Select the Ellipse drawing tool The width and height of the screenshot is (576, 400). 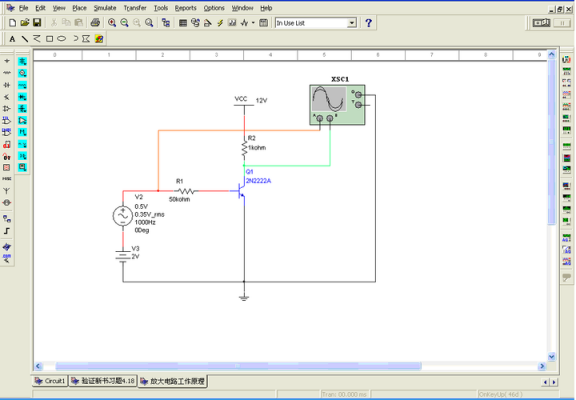pyautogui.click(x=62, y=39)
